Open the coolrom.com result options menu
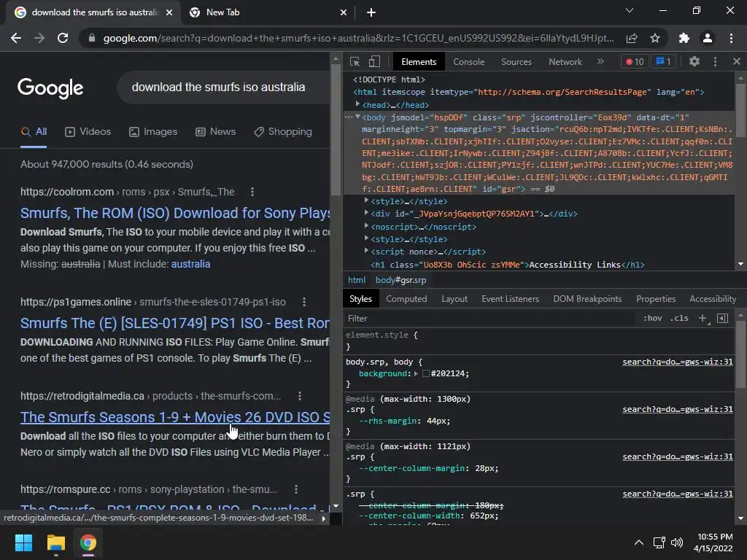Screen dimensions: 747x560 coord(252,192)
